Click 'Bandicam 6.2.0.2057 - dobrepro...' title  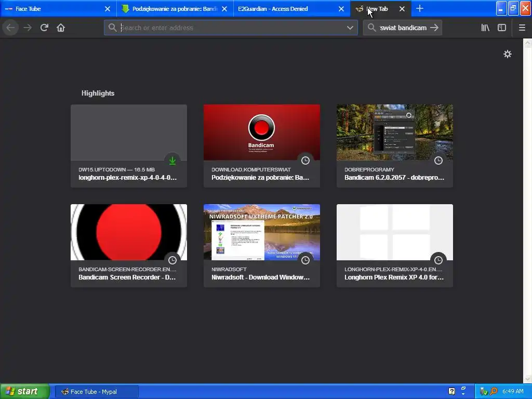(x=394, y=178)
